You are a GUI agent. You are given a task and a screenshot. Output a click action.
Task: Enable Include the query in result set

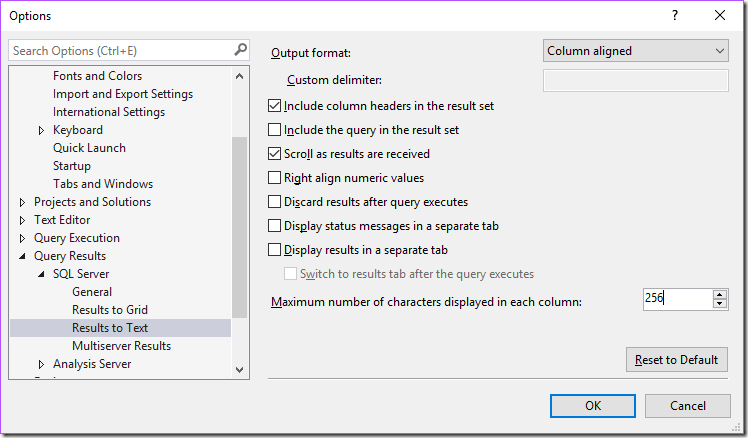pos(275,130)
